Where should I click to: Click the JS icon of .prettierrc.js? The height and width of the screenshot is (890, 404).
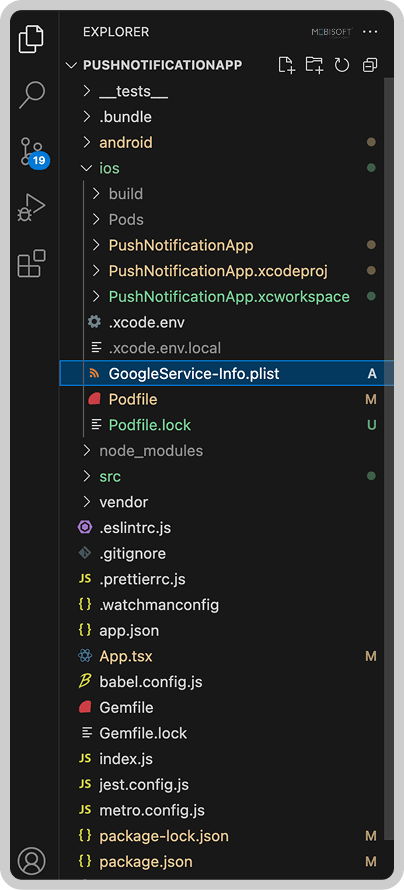tap(85, 579)
